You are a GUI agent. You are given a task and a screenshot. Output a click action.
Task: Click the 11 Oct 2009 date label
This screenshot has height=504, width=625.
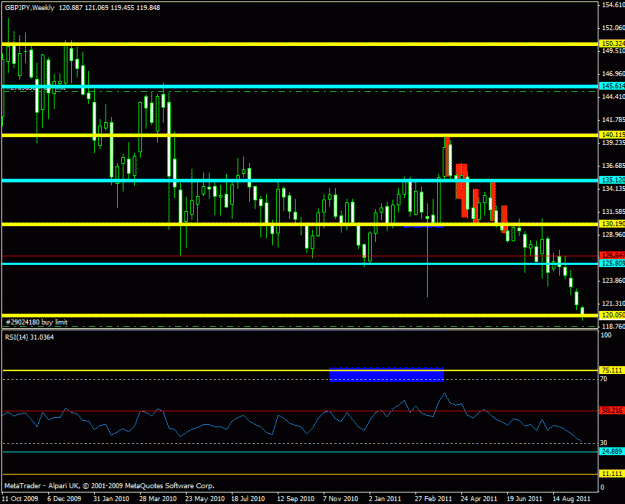[x=20, y=498]
